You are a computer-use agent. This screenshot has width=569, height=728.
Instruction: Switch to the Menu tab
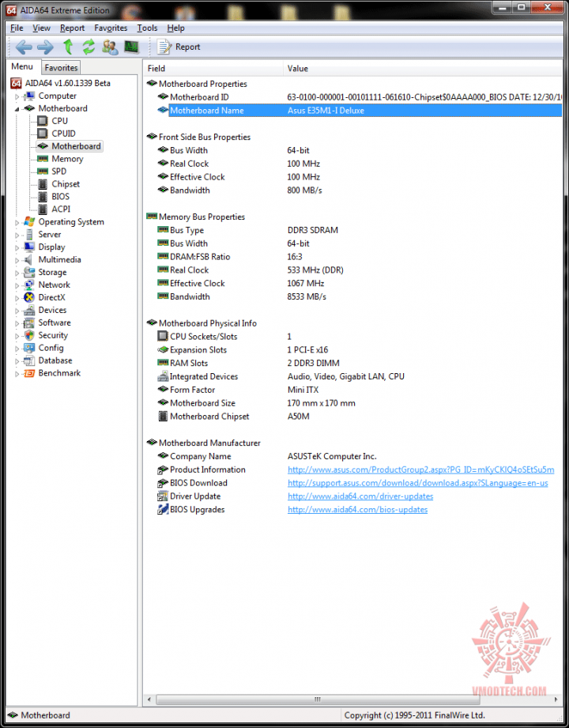[22, 67]
